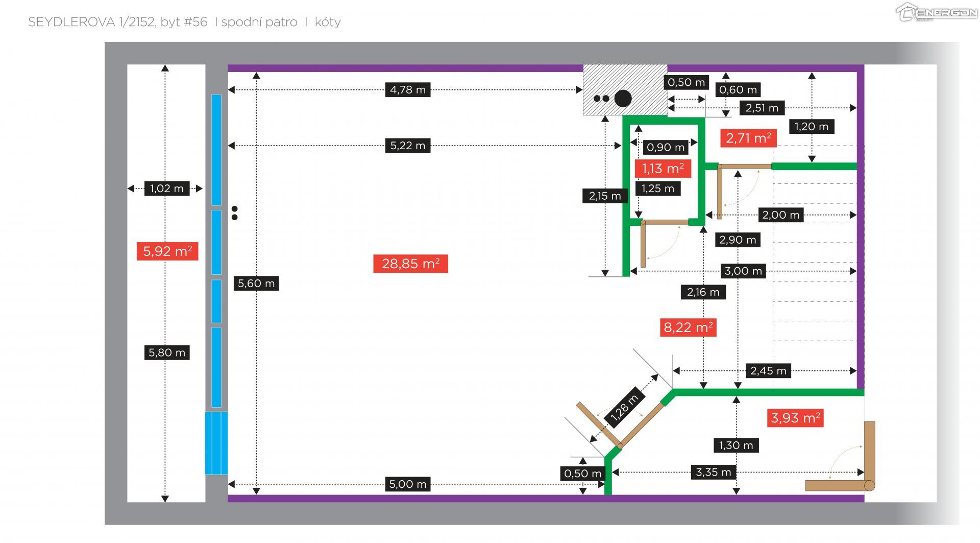Select the 3,35 m dimension label
Viewport: 980px width, 543px height.
point(713,472)
